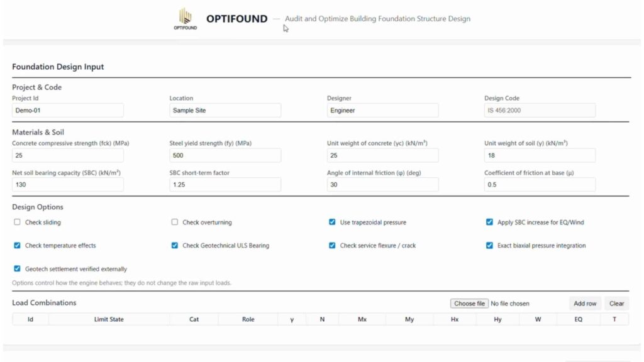Enable the Check overturning option
The image size is (644, 362).
(175, 222)
